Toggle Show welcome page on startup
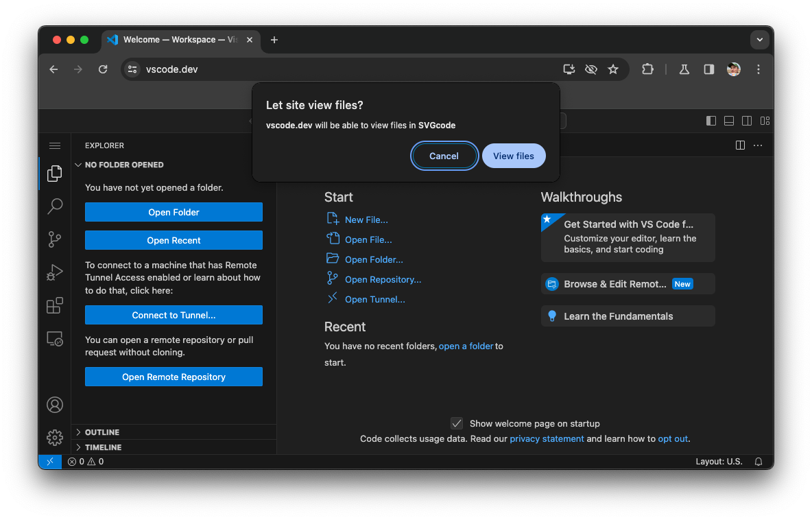Image resolution: width=812 pixels, height=520 pixels. [457, 423]
